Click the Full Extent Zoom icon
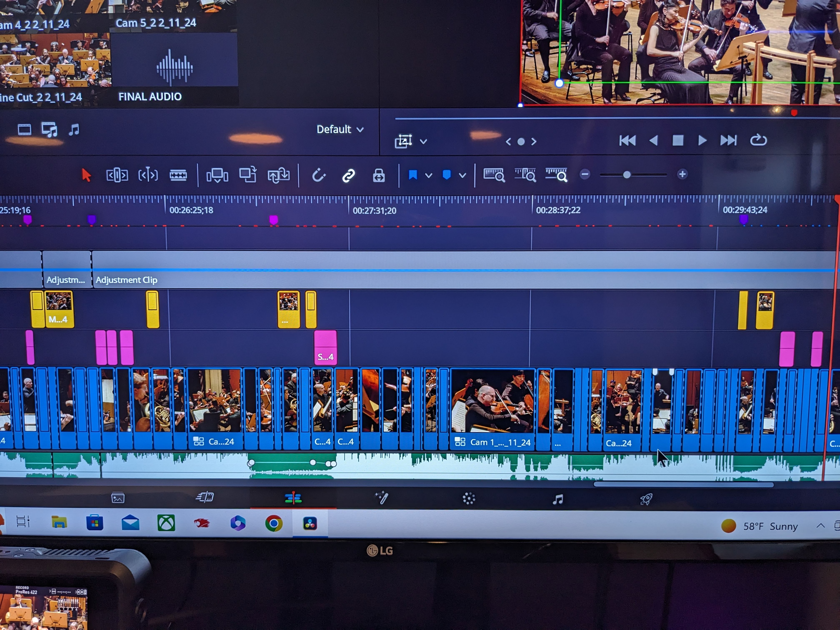 [x=494, y=175]
